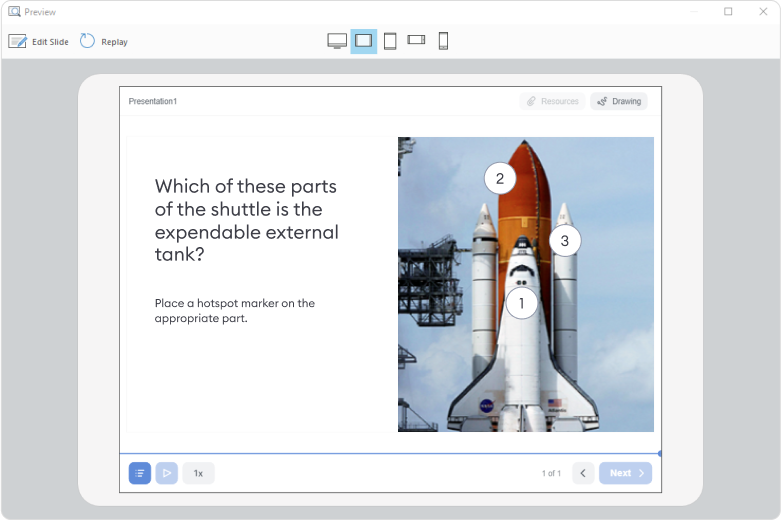This screenshot has height=520, width=781.
Task: Go to the previous slide
Action: [583, 473]
